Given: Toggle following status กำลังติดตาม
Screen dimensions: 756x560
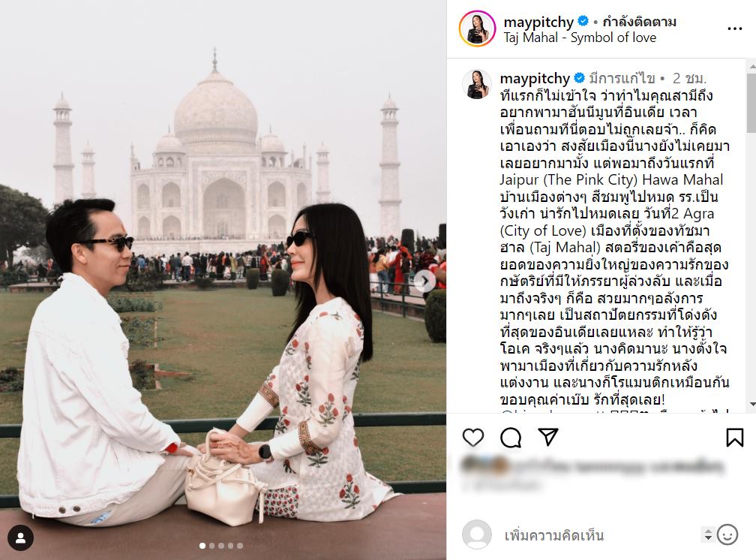Looking at the screenshot, I should [639, 22].
